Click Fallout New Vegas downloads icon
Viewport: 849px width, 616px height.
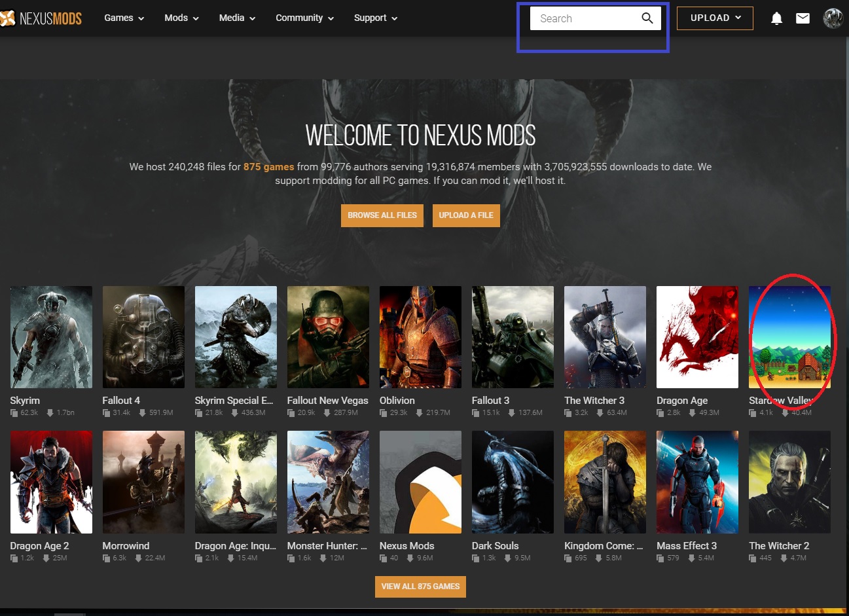pyautogui.click(x=327, y=413)
